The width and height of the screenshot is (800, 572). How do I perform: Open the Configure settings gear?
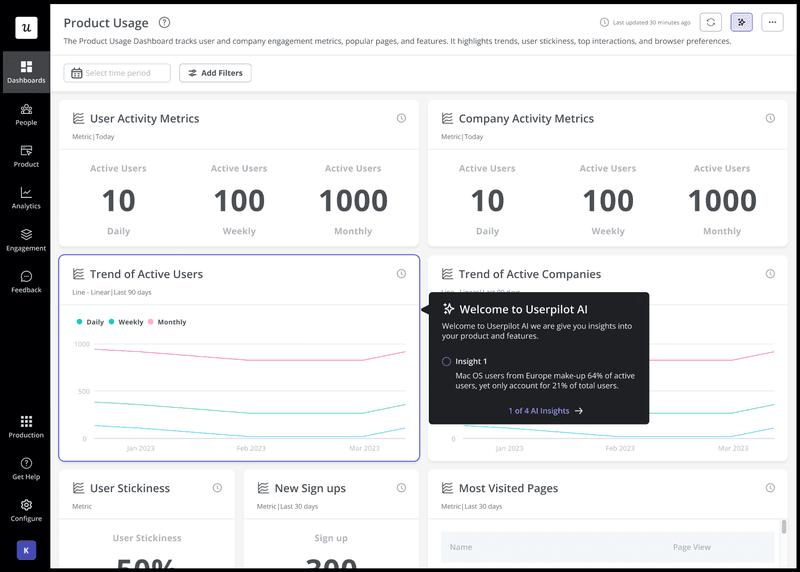(x=26, y=511)
